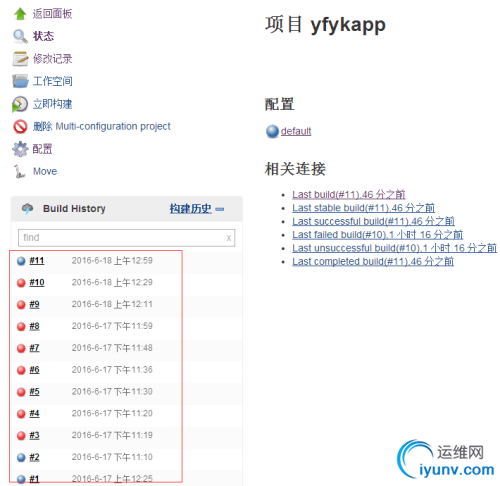
Task: Click the clock build now icon
Action: tap(20, 104)
